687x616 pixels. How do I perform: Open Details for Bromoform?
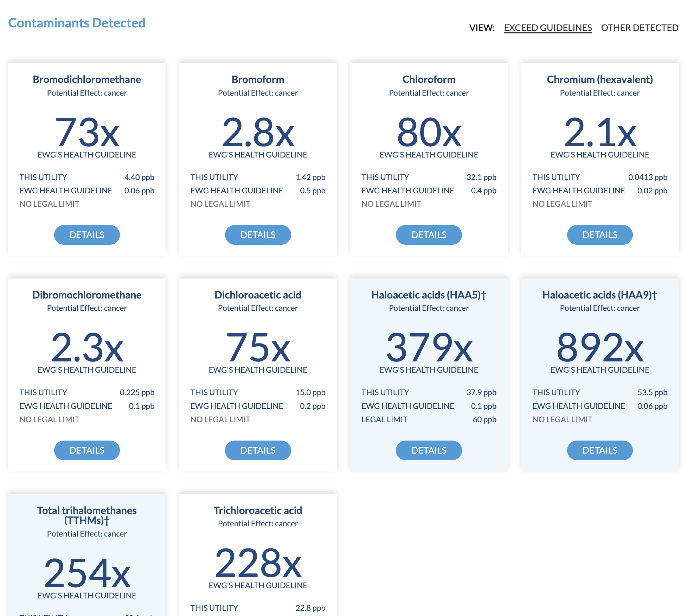pos(258,235)
